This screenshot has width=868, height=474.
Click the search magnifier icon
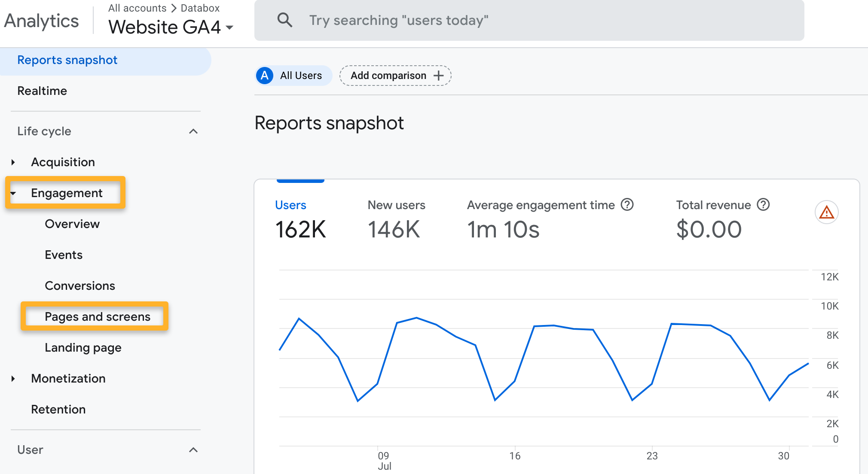[284, 20]
